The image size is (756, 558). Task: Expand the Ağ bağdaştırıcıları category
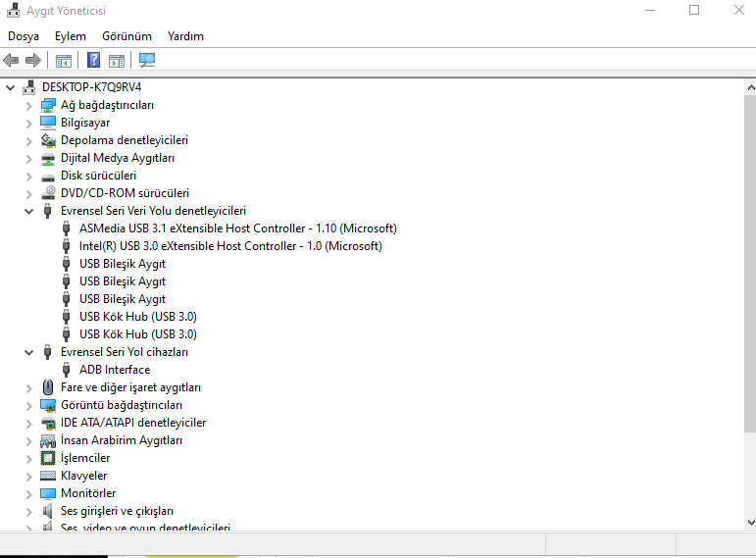click(29, 105)
